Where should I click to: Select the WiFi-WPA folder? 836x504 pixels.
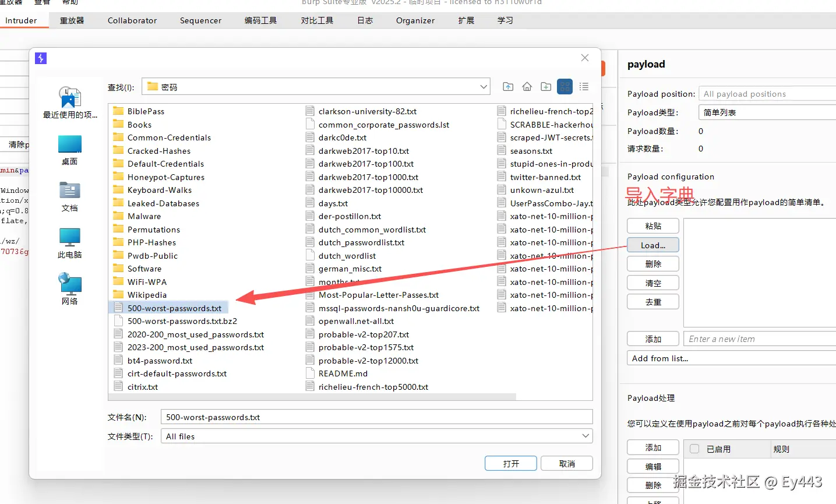[x=140, y=282]
